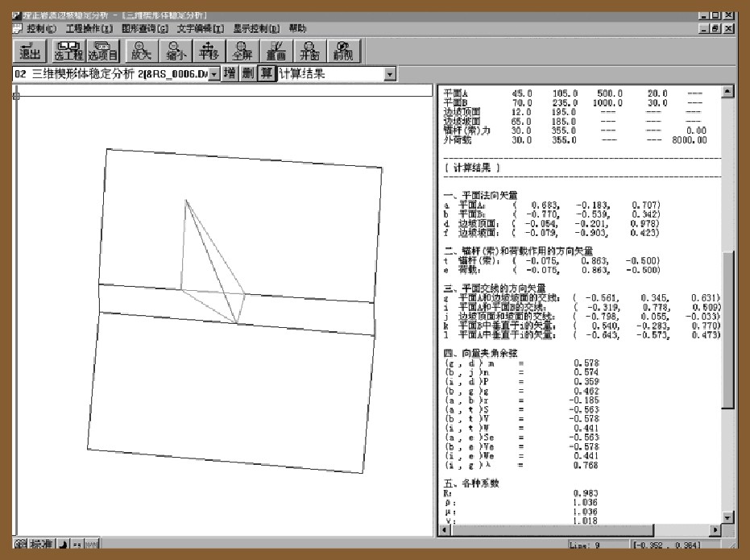Click the results panel horizontal scrollbar thumb
This screenshot has width=750, height=560.
click(553, 530)
